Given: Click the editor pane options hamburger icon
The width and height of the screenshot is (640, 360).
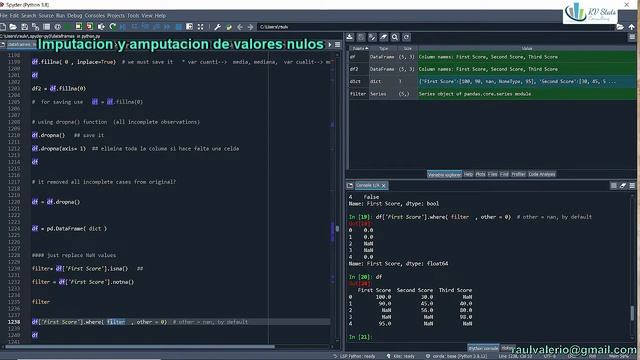Looking at the screenshot, I should (338, 44).
